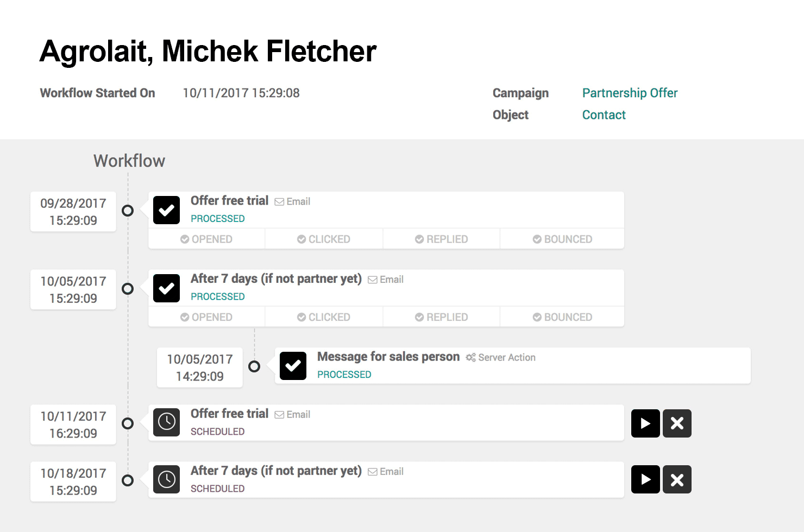Viewport: 804px width, 532px height.
Task: Select the REPLIED tab under After 7 days email
Action: pos(441,317)
